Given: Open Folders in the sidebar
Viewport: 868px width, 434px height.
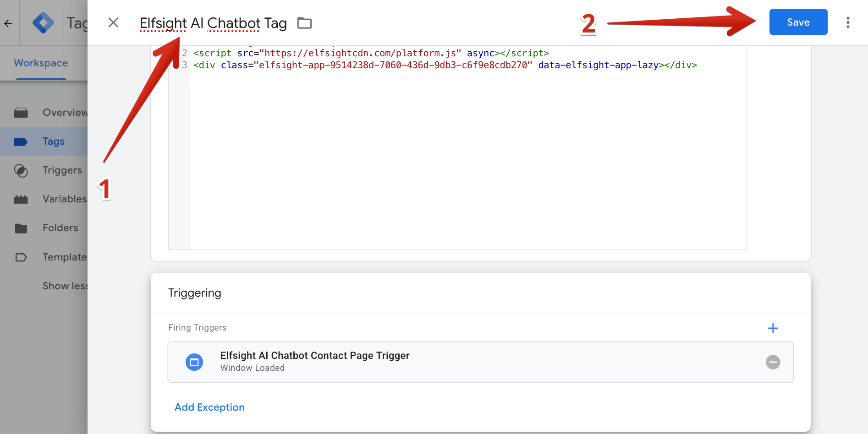Looking at the screenshot, I should point(60,228).
